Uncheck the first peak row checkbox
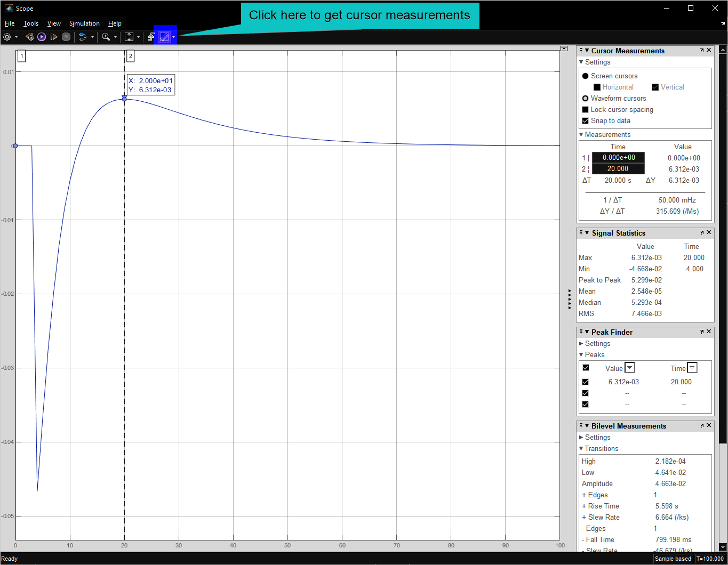Screen dimensions: 728x565 pyautogui.click(x=586, y=382)
